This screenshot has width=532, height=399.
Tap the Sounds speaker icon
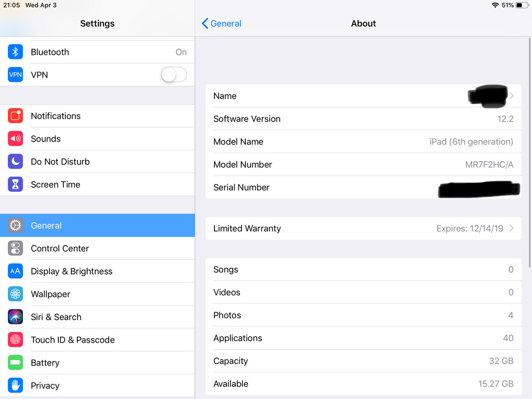[15, 139]
